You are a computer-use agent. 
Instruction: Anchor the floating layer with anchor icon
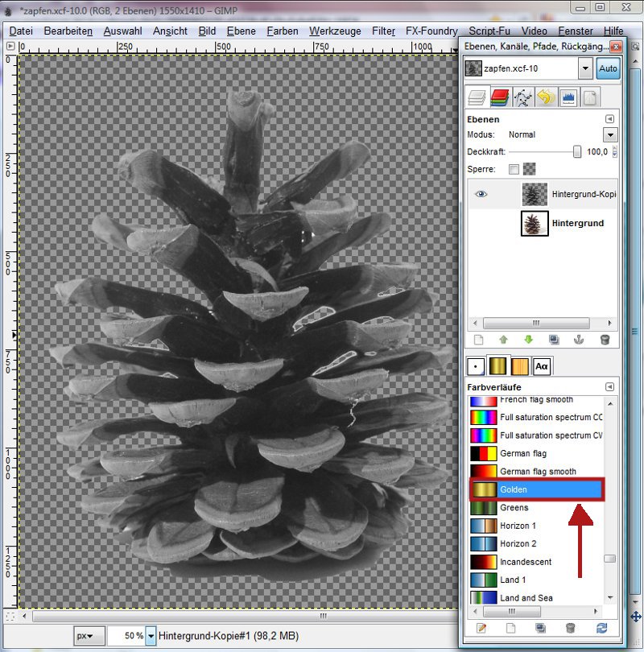click(x=578, y=340)
